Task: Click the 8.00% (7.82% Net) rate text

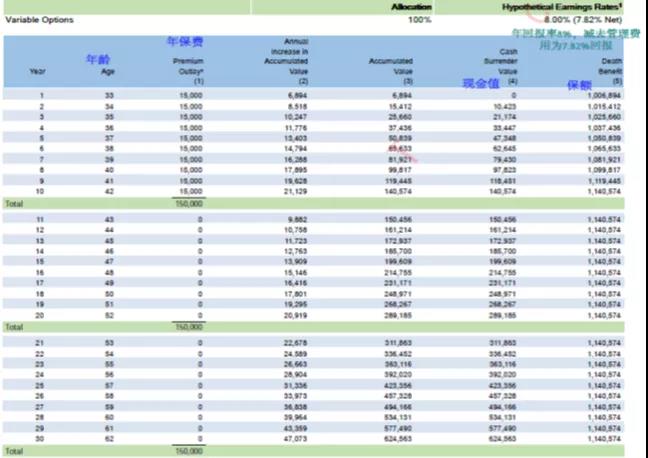Action: click(585, 19)
